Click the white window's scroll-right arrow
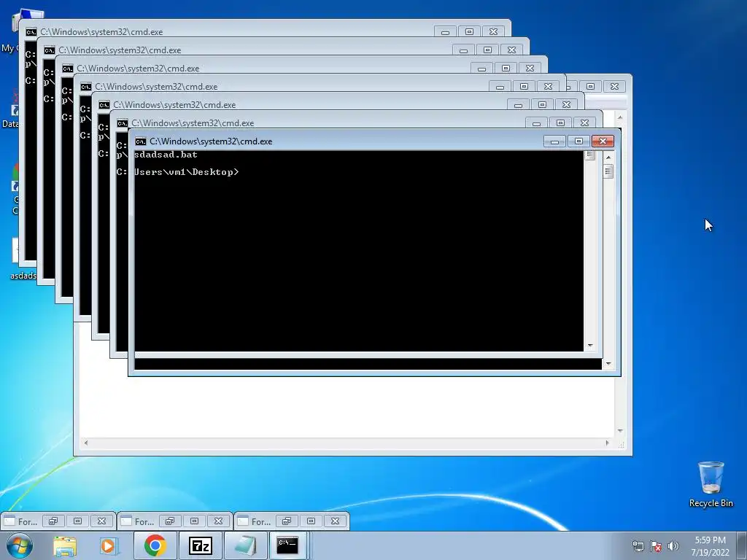Viewport: 747px width, 560px height. 607,443
